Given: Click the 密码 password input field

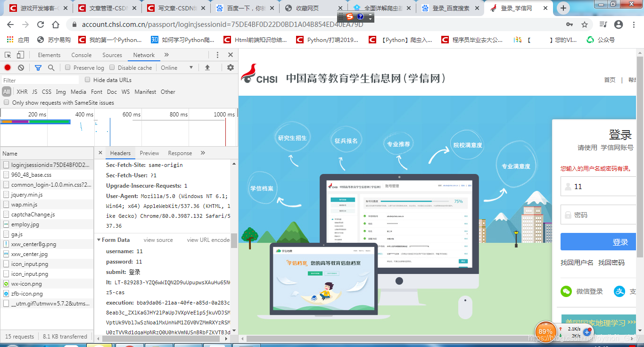Looking at the screenshot, I should click(599, 215).
